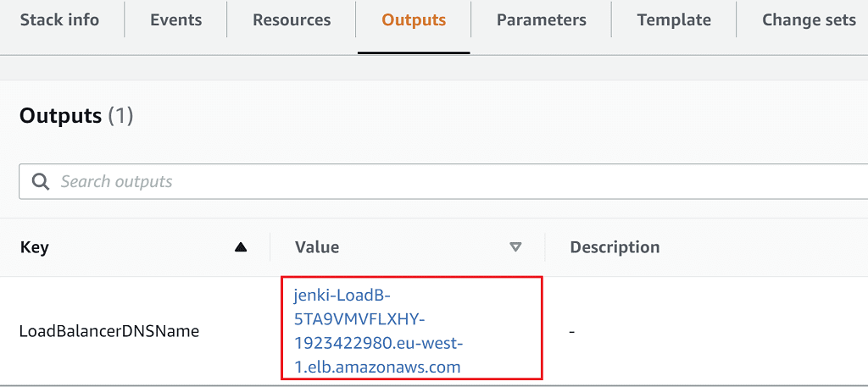Click the outputs count (1)
This screenshot has width=868, height=387.
(x=120, y=116)
